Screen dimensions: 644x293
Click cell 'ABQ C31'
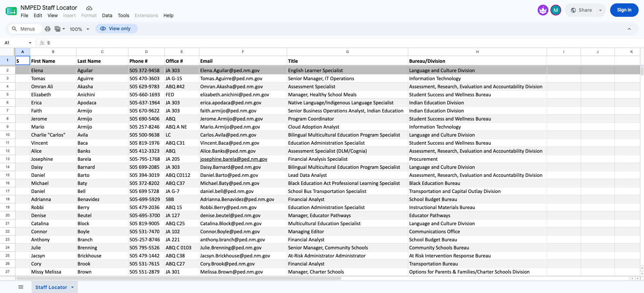[181, 143]
